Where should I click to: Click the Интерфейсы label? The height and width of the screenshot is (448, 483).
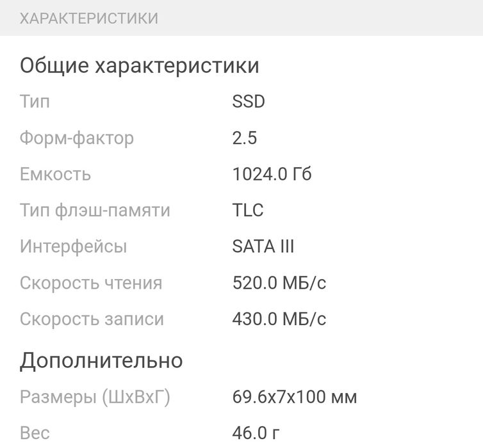click(x=73, y=246)
